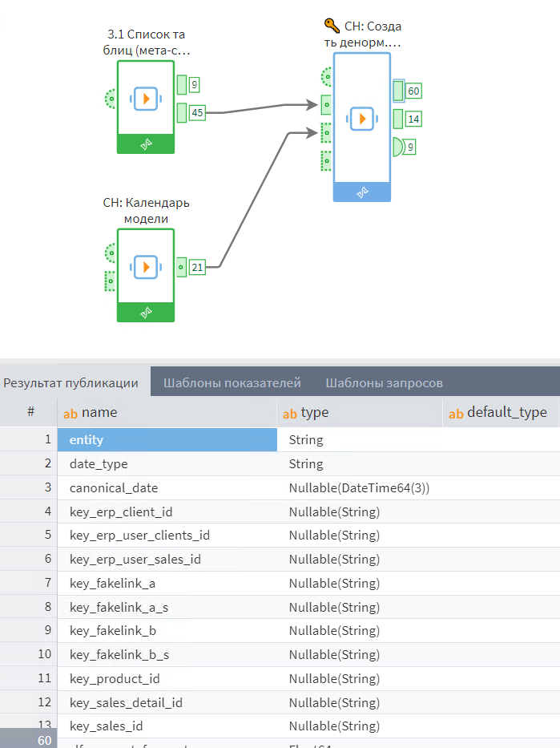Viewport: 560px width, 748px height.
Task: Open the Шаблоны запросов tab
Action: pos(384,382)
